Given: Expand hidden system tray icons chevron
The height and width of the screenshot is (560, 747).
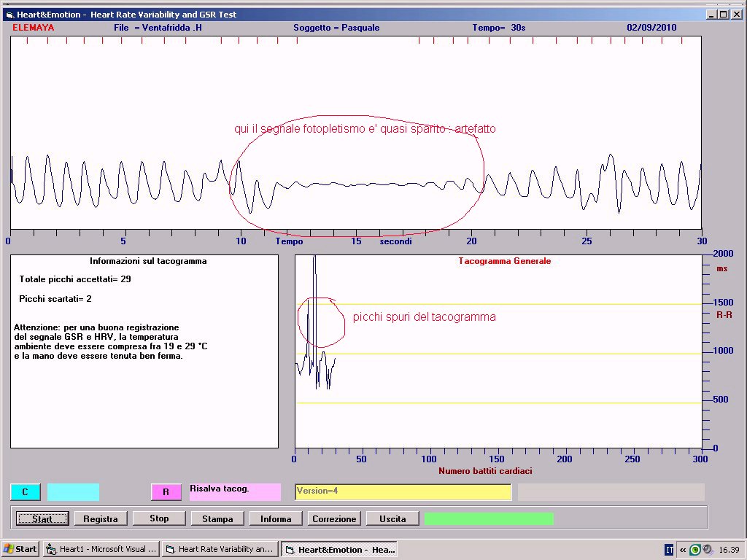Looking at the screenshot, I should [683, 549].
